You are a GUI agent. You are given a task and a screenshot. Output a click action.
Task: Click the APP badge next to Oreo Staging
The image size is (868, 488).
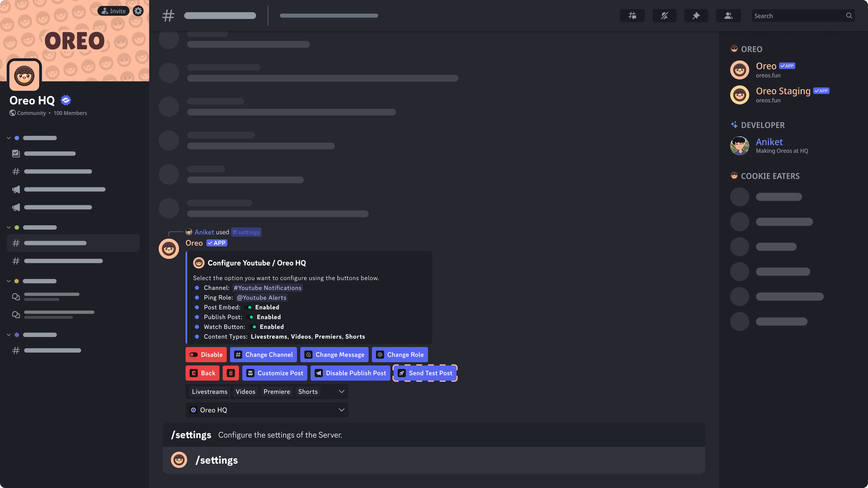[x=821, y=91]
